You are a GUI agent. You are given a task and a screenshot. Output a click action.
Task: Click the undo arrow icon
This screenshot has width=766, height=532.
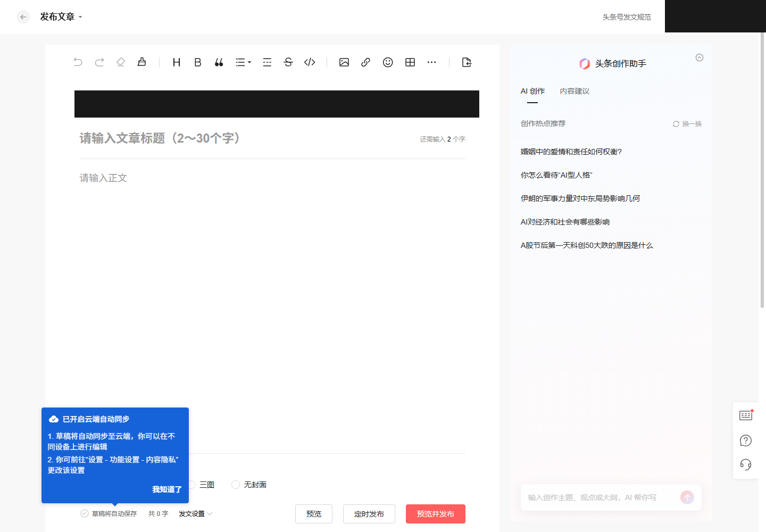click(78, 62)
